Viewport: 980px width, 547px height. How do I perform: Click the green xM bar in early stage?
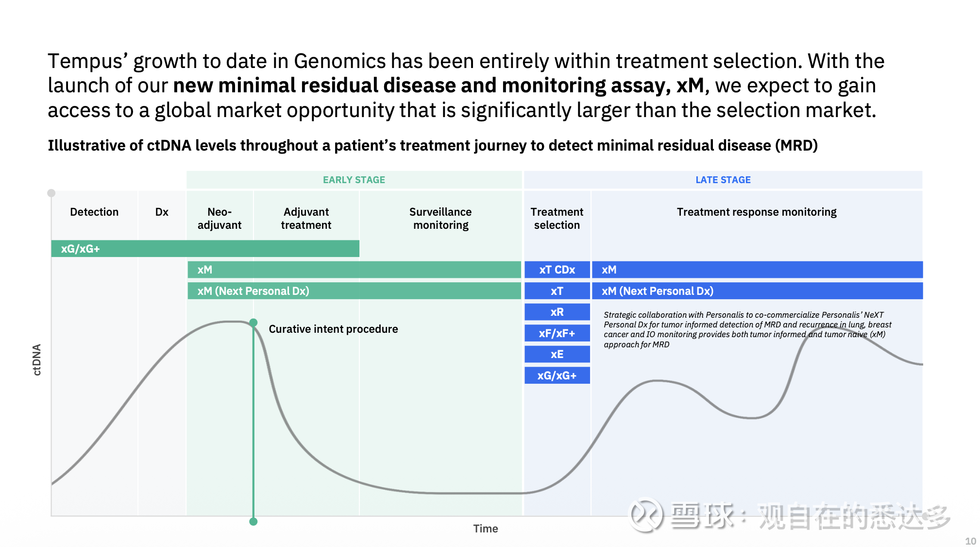tap(354, 270)
